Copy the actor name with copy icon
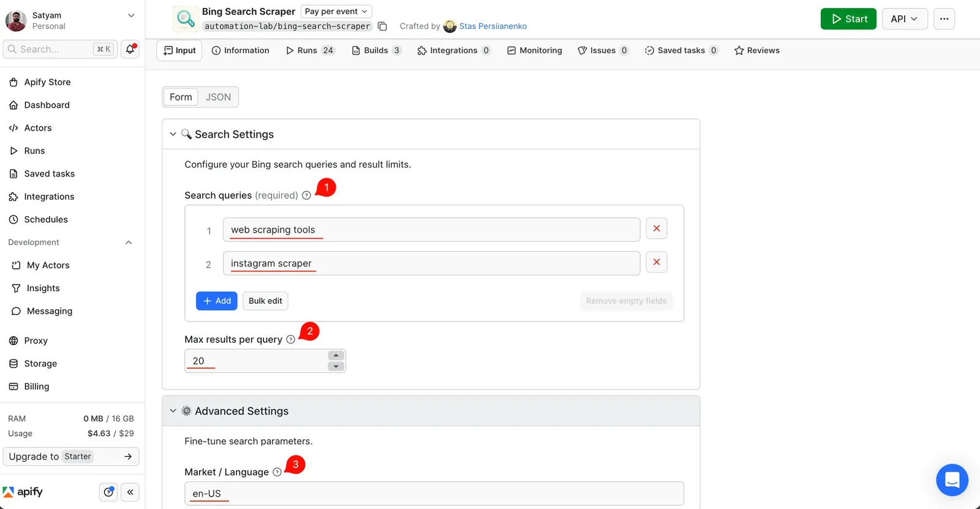 pyautogui.click(x=382, y=26)
